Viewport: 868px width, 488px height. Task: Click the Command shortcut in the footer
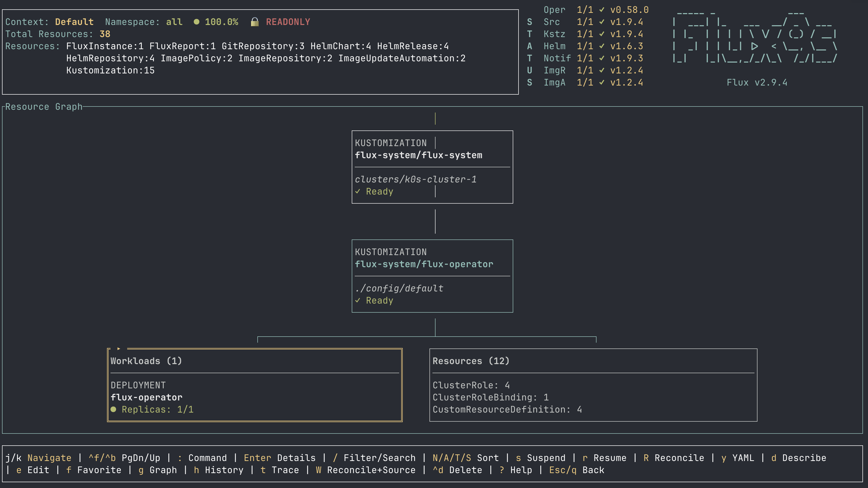[x=202, y=458]
